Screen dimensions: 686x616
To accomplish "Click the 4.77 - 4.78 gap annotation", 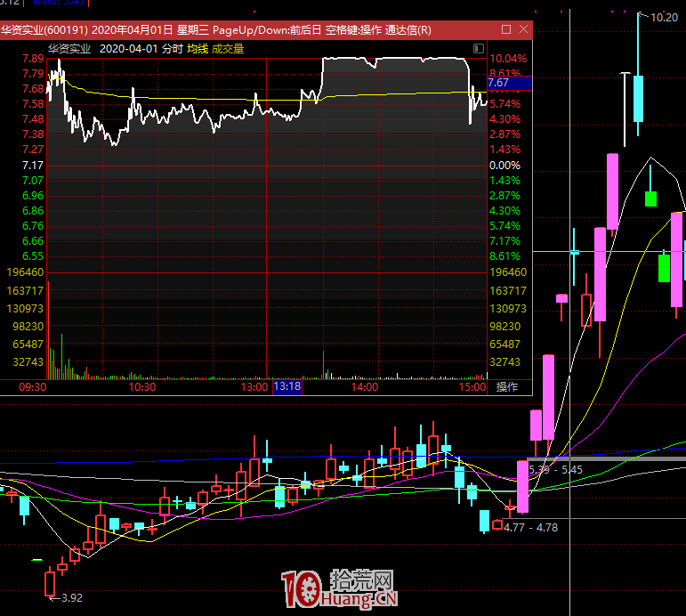I will [530, 528].
